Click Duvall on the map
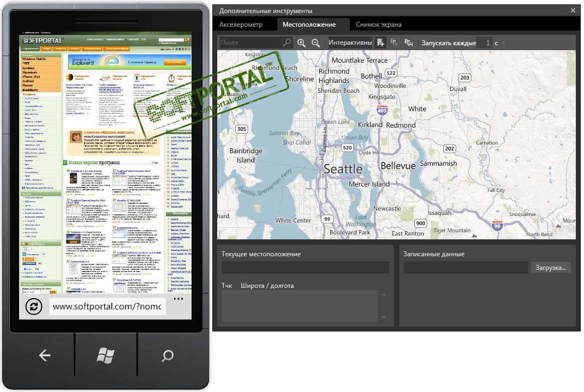Viewport: 584px width, 392px height. (458, 89)
